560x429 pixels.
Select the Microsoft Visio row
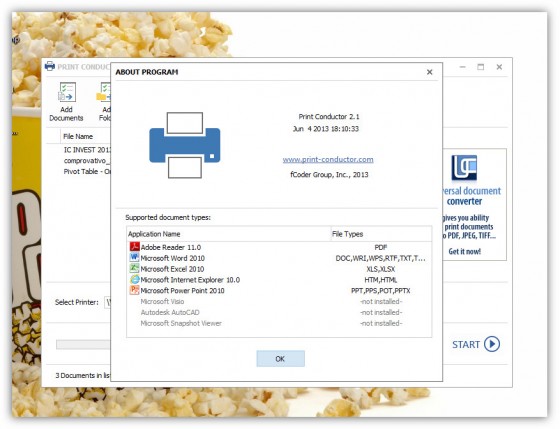pyautogui.click(x=279, y=301)
